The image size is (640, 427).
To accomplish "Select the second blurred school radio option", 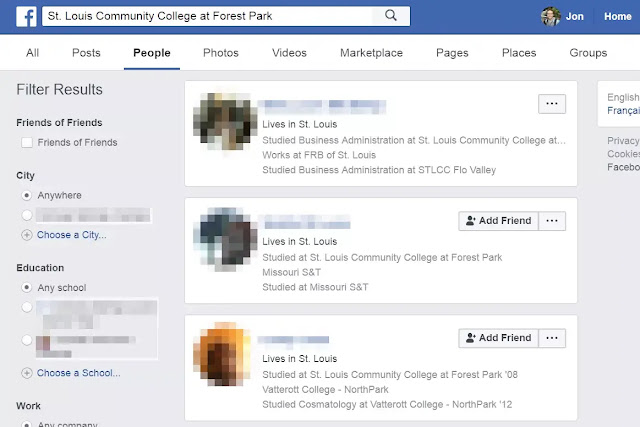I will click(x=27, y=340).
